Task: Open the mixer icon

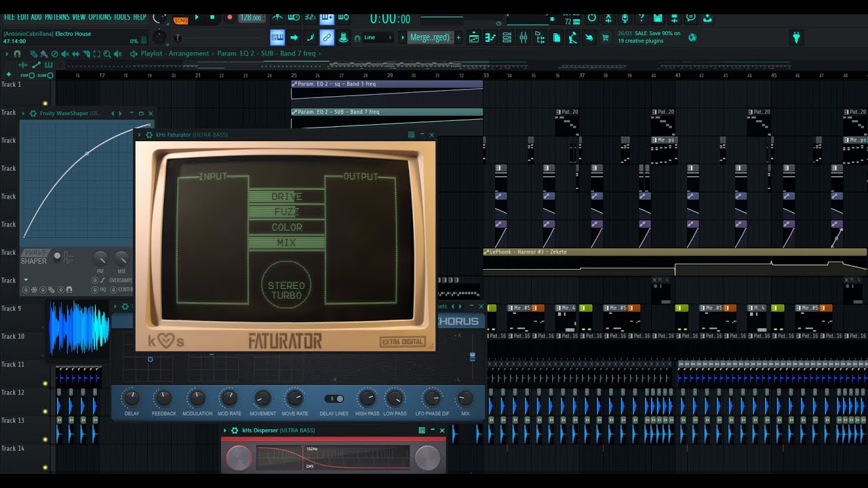Action: (x=523, y=38)
